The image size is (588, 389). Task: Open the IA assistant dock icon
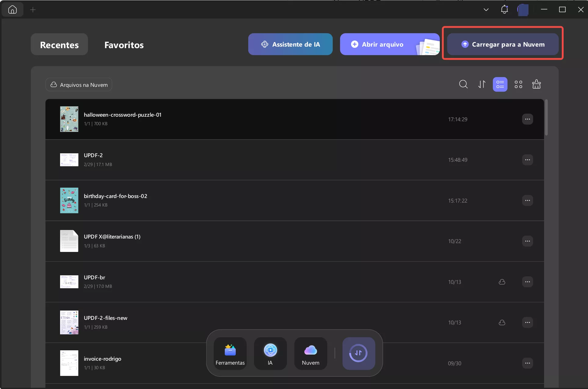click(x=270, y=353)
